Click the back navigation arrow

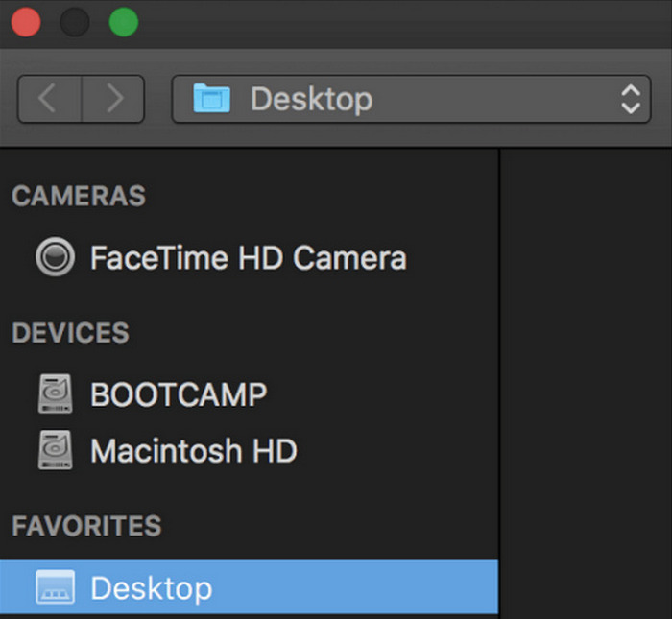tap(49, 99)
